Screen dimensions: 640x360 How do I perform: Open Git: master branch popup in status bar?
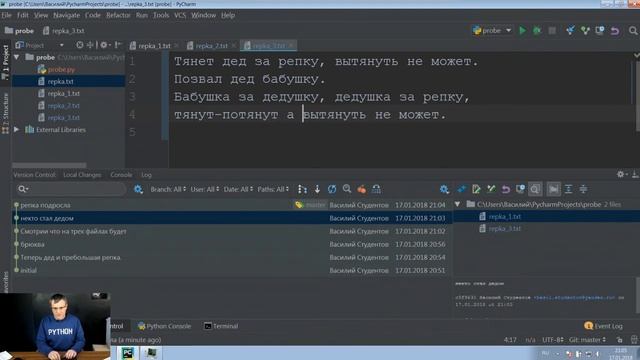coord(588,340)
